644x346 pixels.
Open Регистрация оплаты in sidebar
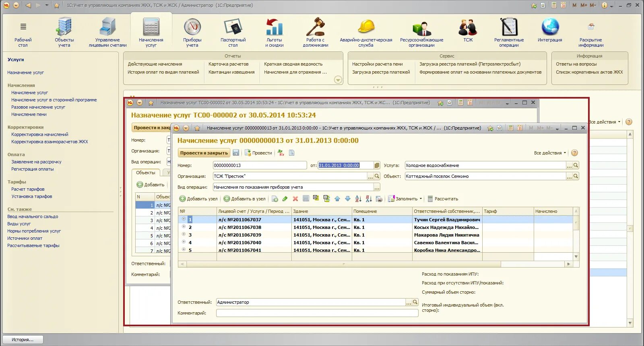33,169
